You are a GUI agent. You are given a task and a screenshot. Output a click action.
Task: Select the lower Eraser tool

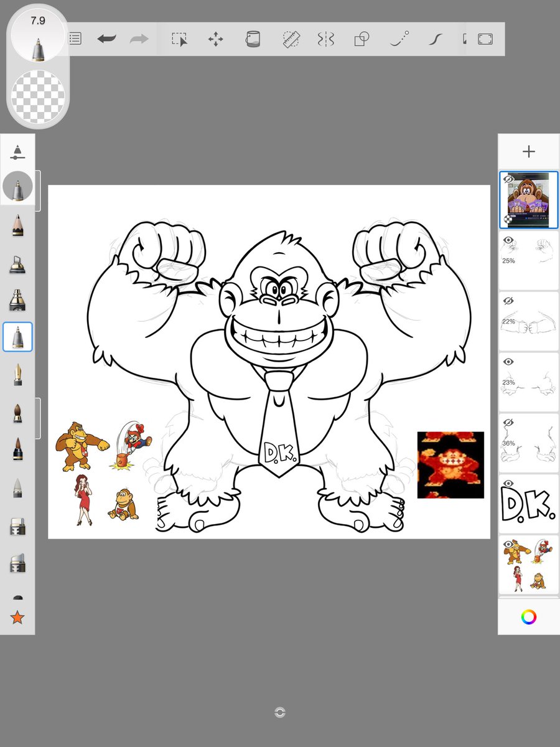(x=17, y=563)
